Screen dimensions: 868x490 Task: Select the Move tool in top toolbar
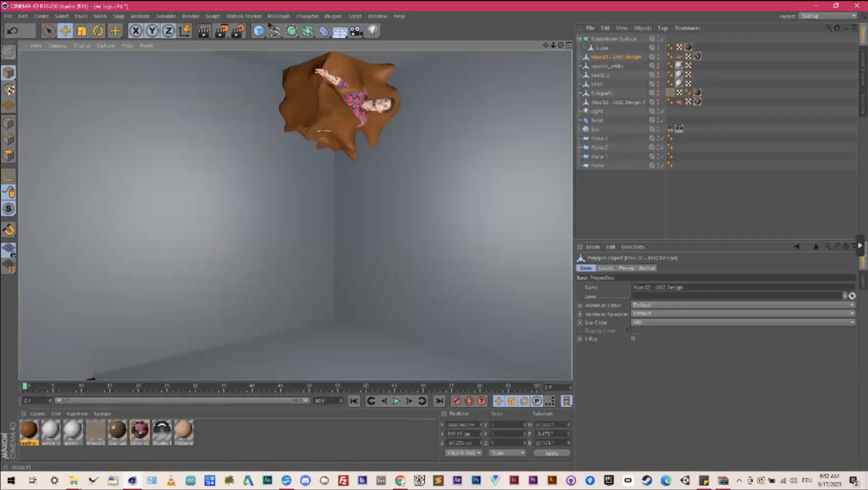tap(65, 31)
